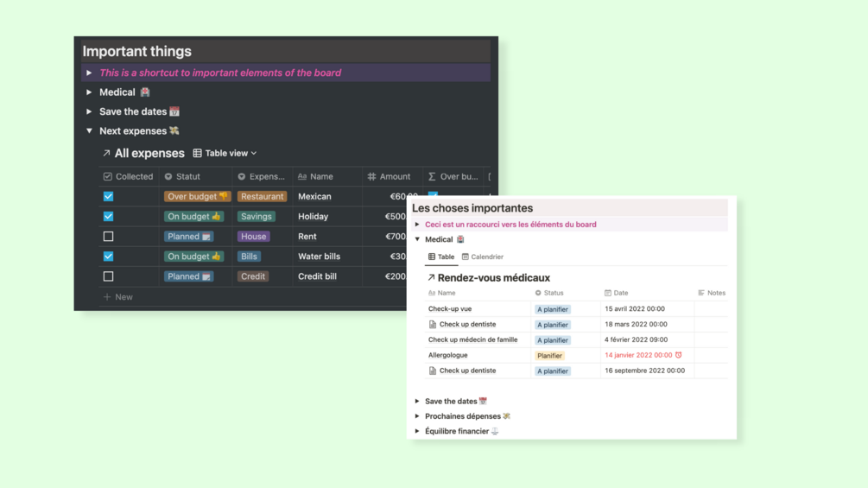Expand the Medical toggle in dark panel
This screenshot has width=868, height=488.
point(89,92)
